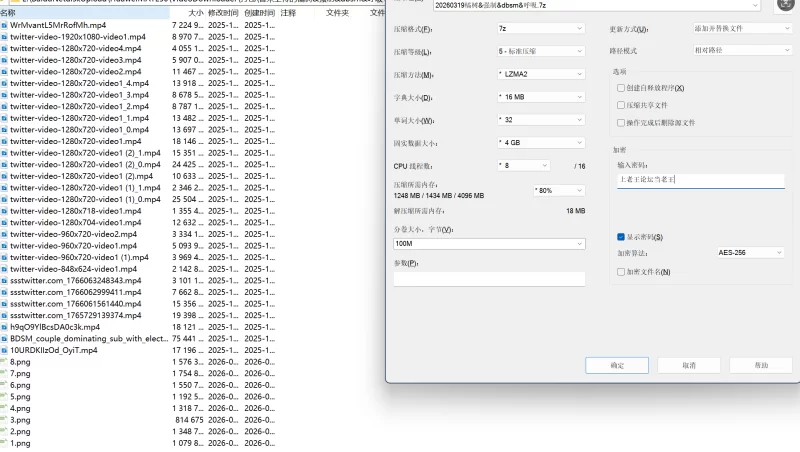Click the icon beside twitter-video-960x720-video2.mp4

[x=4, y=234]
